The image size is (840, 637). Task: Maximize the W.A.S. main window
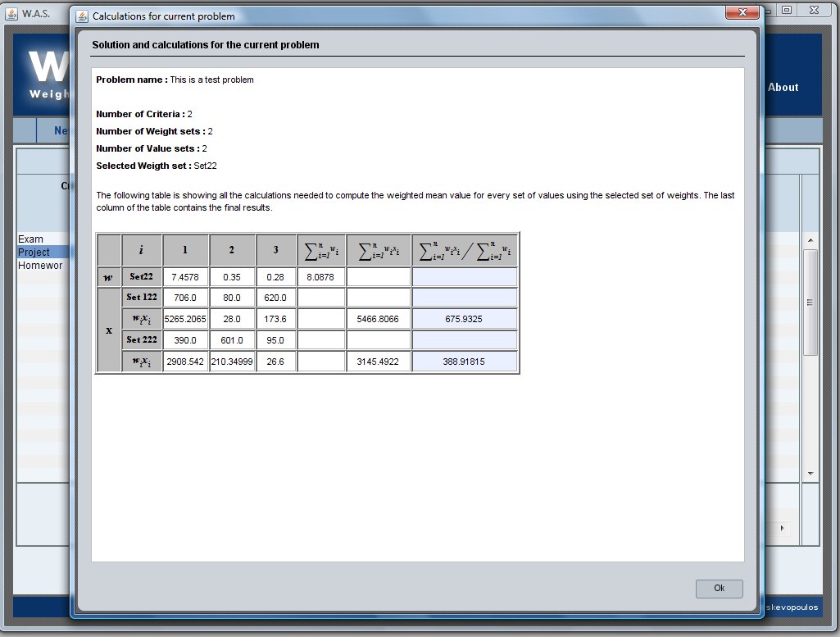pyautogui.click(x=787, y=10)
